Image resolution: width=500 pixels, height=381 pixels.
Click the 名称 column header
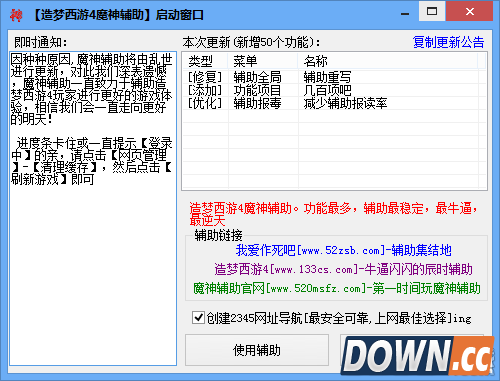[x=388, y=61]
